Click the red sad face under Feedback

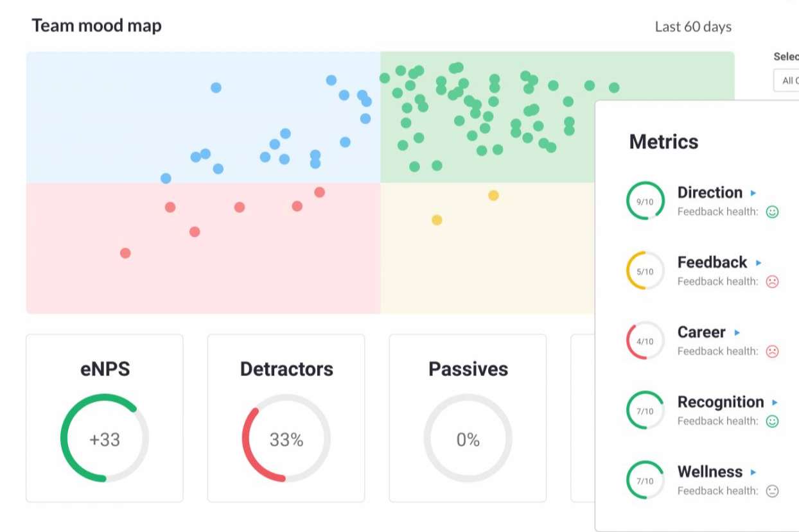[772, 282]
